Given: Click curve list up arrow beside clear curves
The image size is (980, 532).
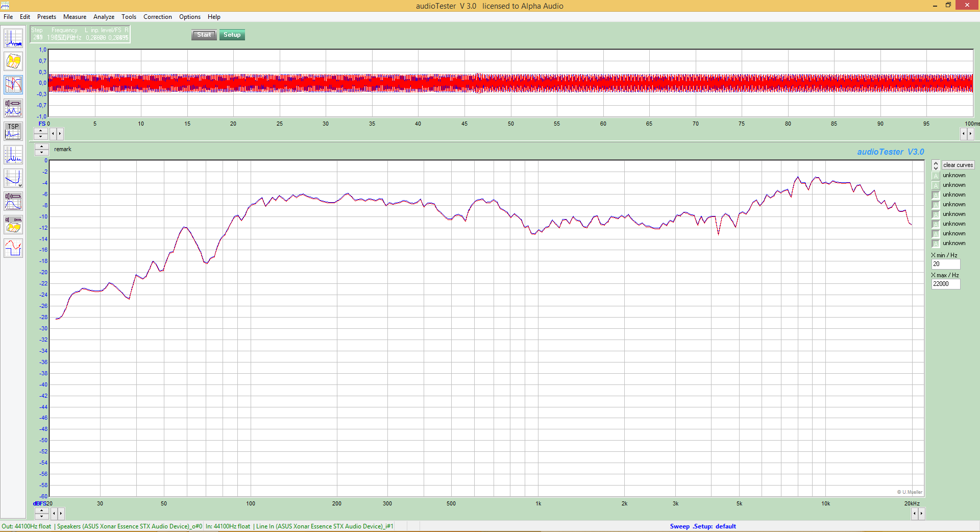Looking at the screenshot, I should (936, 163).
